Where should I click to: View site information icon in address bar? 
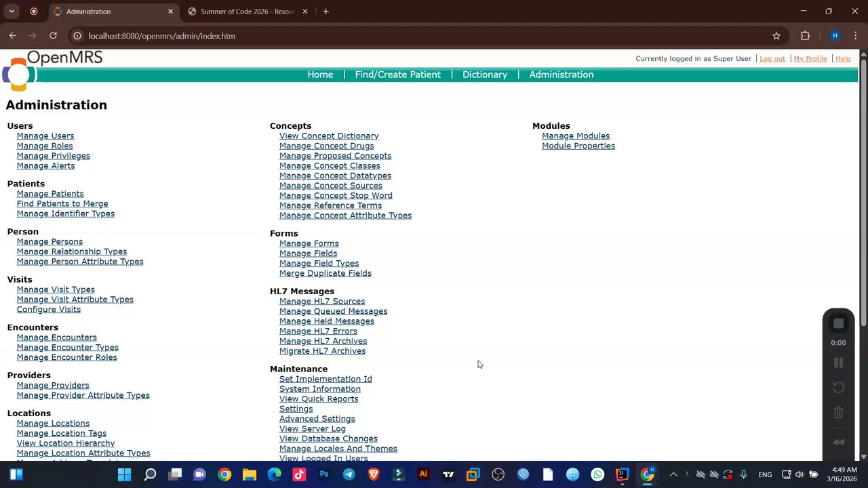[x=77, y=36]
